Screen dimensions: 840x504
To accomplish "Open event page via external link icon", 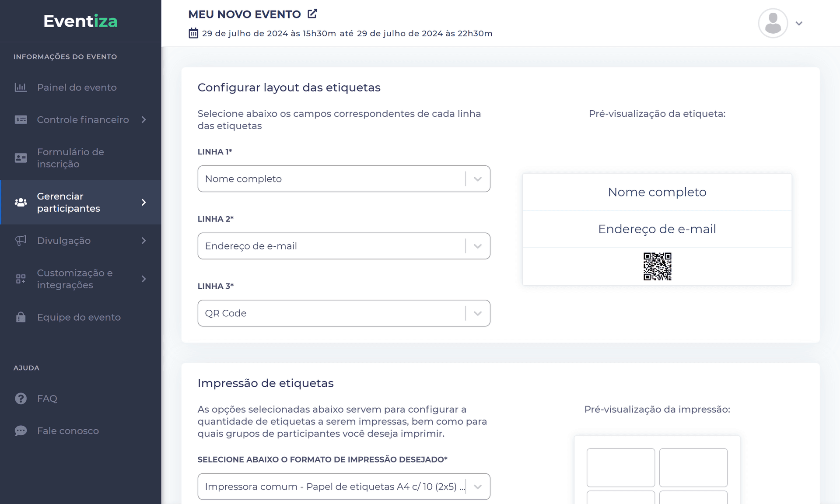I will pyautogui.click(x=312, y=14).
